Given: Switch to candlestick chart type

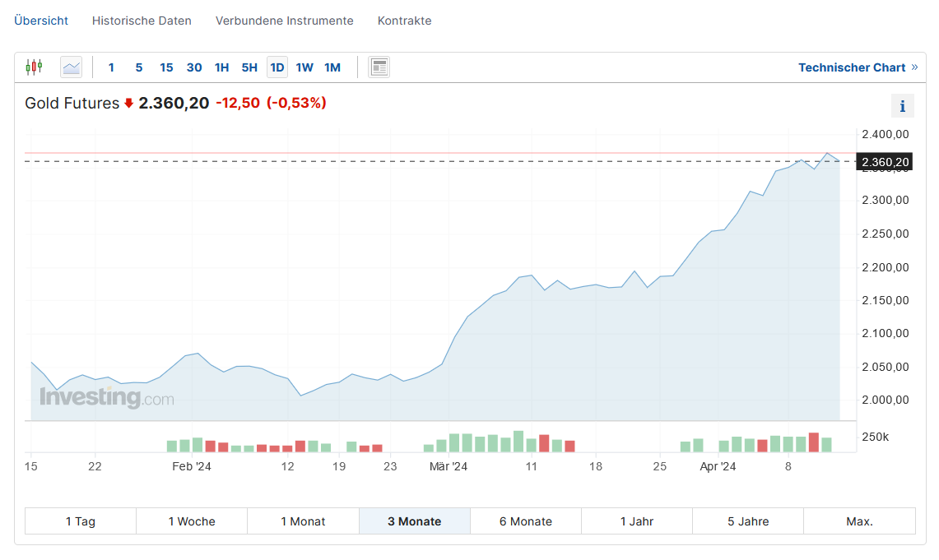Looking at the screenshot, I should (x=34, y=67).
